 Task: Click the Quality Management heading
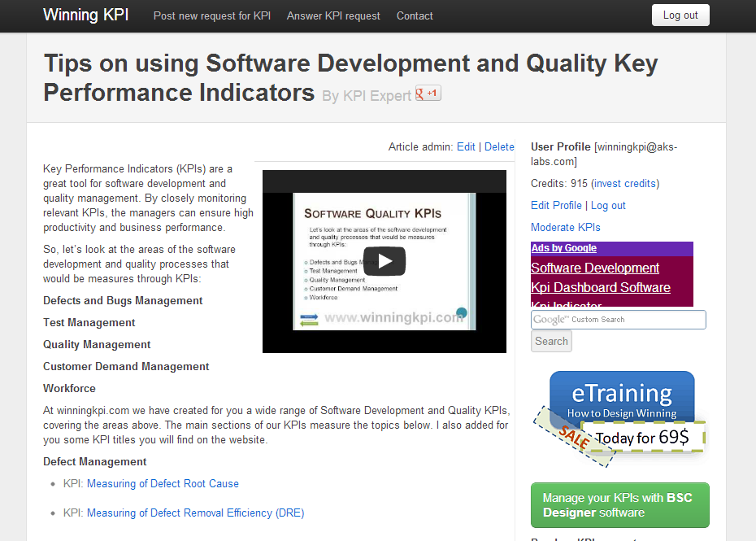[97, 345]
